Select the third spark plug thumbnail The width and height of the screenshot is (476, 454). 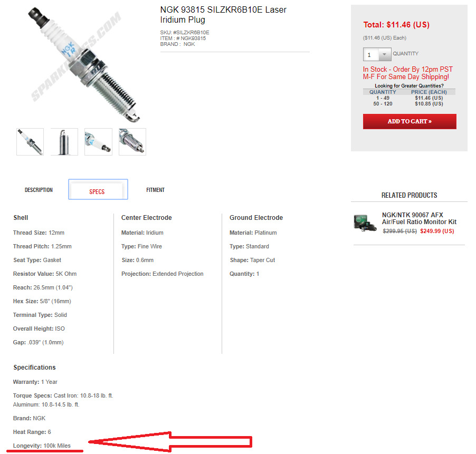pyautogui.click(x=98, y=142)
